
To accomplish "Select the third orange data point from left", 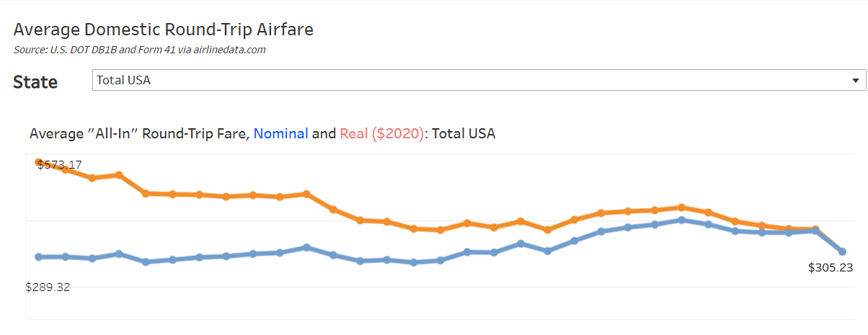I will point(92,178).
